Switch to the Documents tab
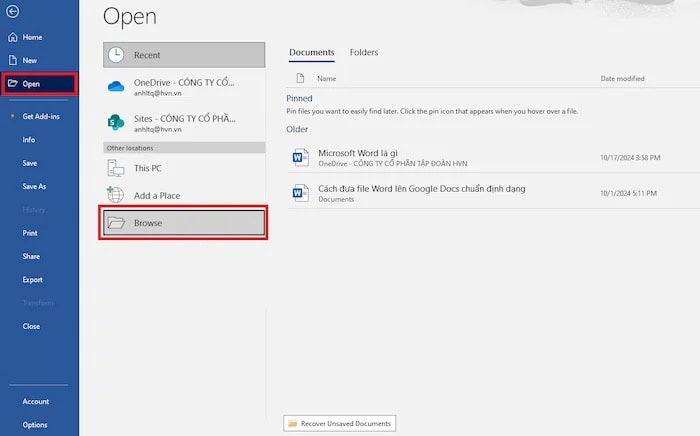The height and width of the screenshot is (436, 700). [312, 53]
